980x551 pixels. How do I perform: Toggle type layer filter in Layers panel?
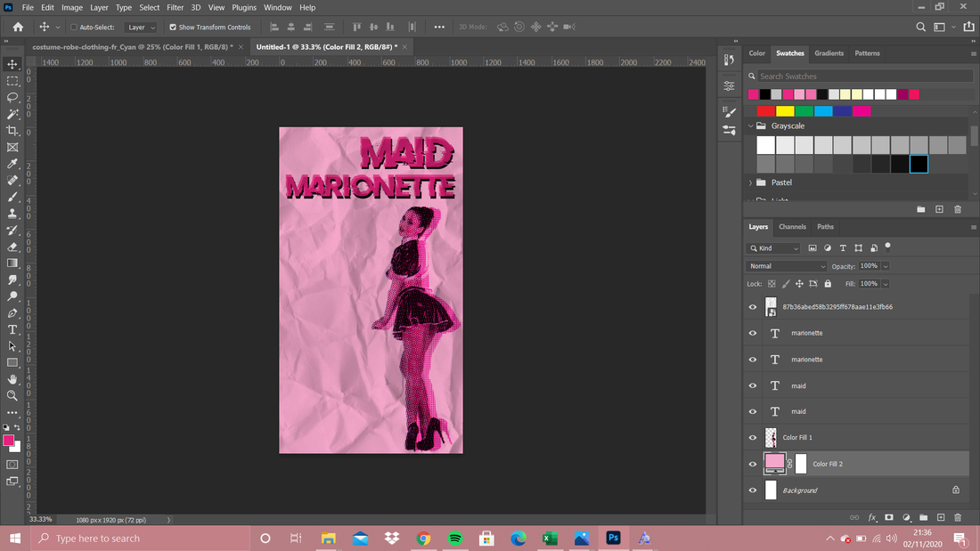point(843,248)
